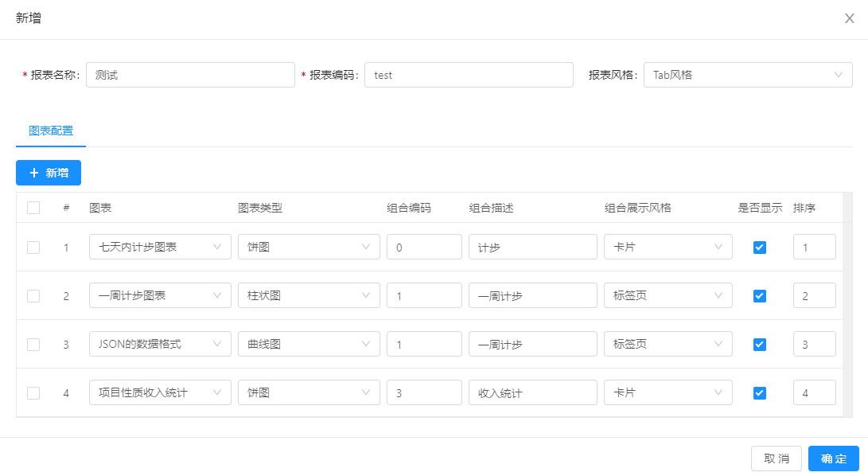Click the 报表编码 field containing test
The image size is (868, 476).
(x=468, y=75)
